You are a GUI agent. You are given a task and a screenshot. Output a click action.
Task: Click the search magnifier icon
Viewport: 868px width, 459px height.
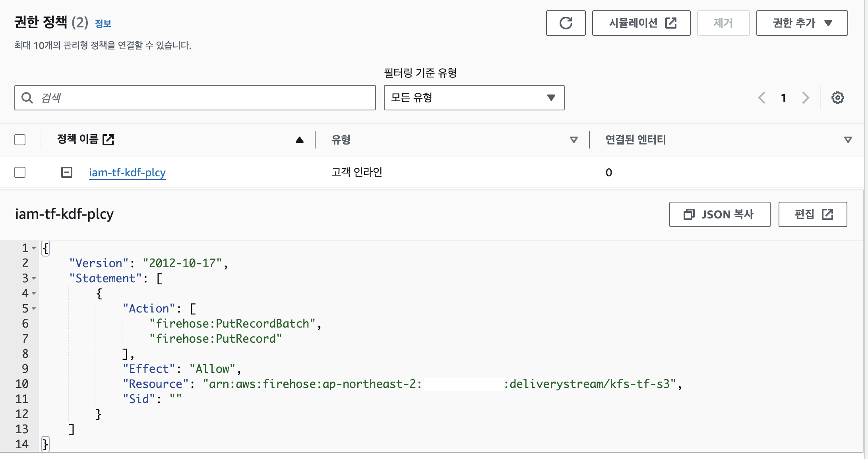tap(27, 98)
